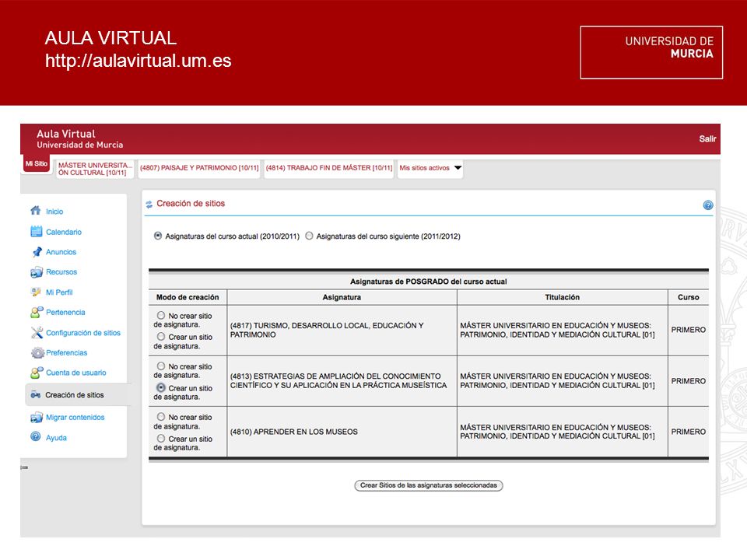Click the Salir logout link
This screenshot has height=560, width=747.
point(707,138)
